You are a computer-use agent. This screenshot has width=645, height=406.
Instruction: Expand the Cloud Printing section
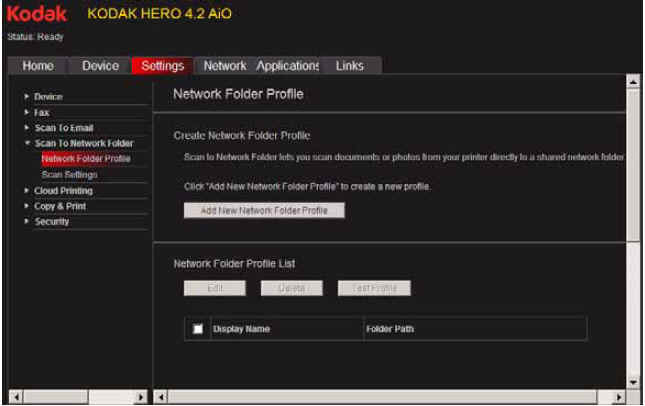click(63, 190)
